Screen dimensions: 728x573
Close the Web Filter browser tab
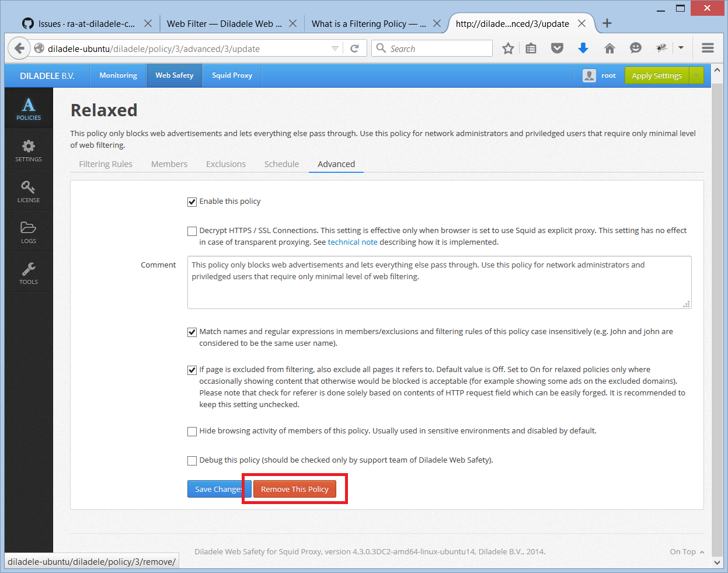point(292,23)
